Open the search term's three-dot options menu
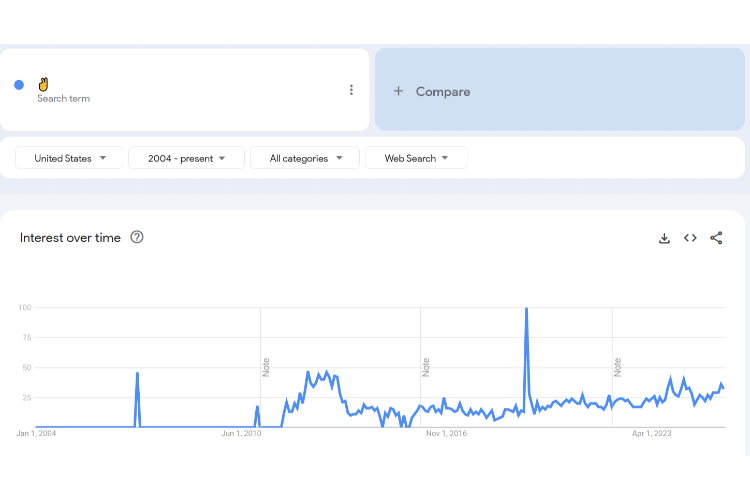This screenshot has height=500, width=750. pyautogui.click(x=351, y=90)
